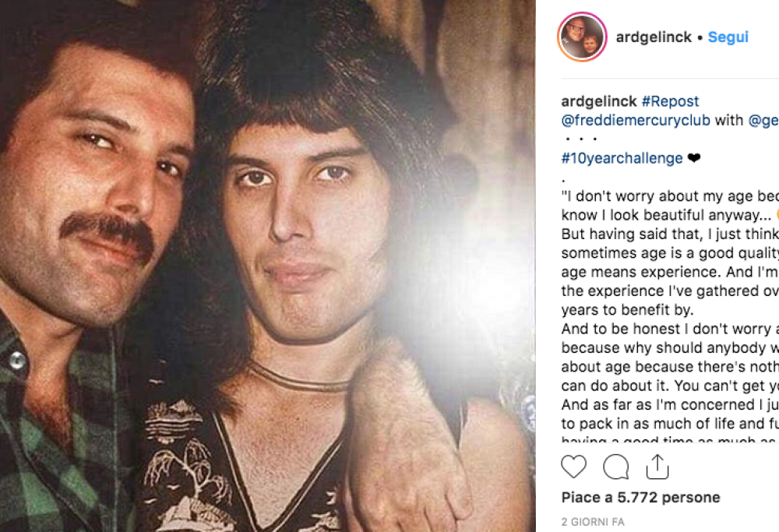Click the black heart emoji beside #10yearchallenge
Image resolution: width=779 pixels, height=532 pixels.
pos(694,158)
